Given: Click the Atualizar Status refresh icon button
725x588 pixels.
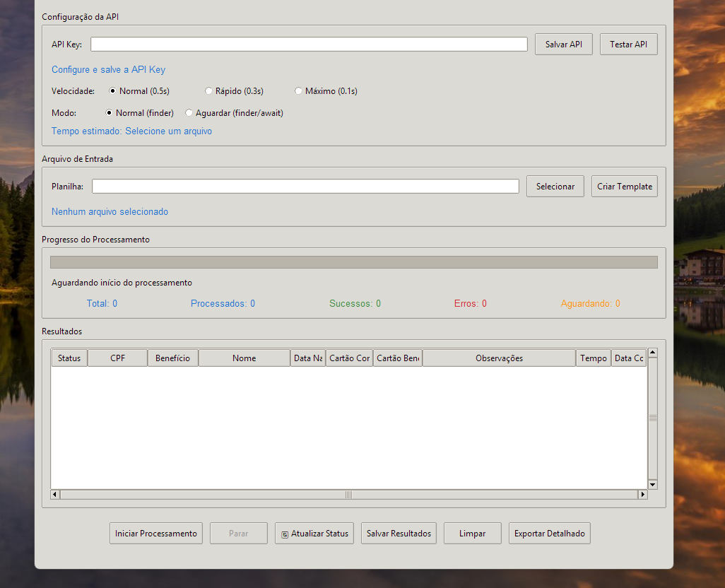Looking at the screenshot, I should 314,534.
